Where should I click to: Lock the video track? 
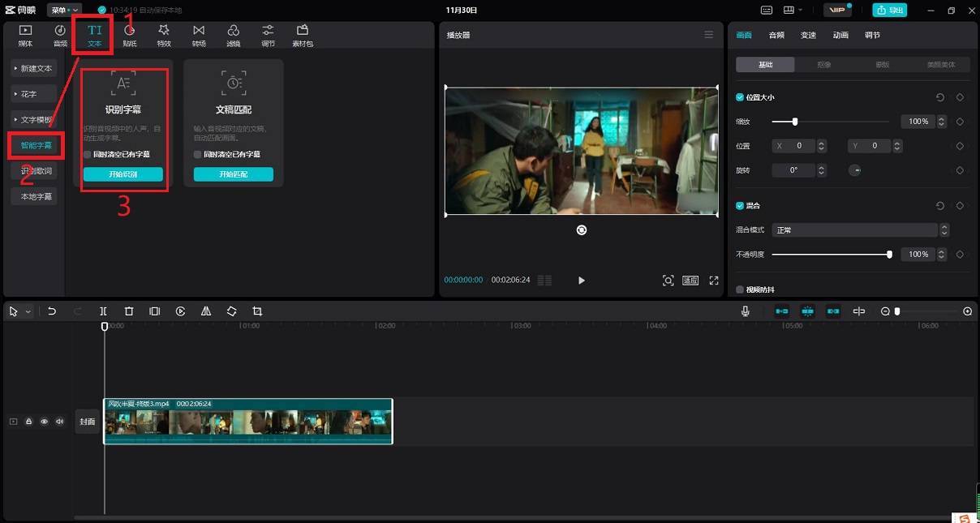(28, 422)
